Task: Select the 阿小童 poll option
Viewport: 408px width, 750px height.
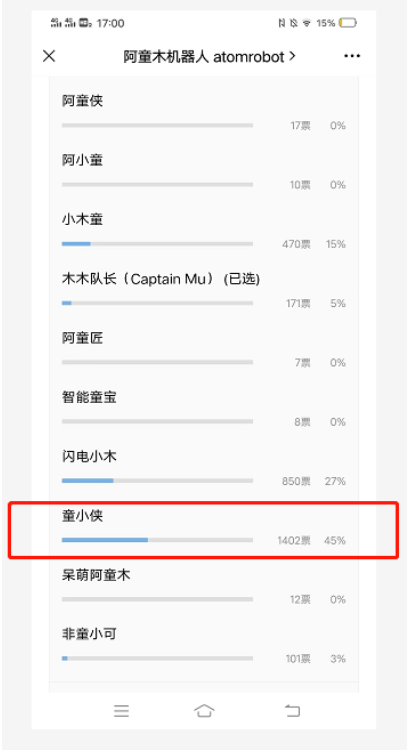Action: (x=204, y=172)
